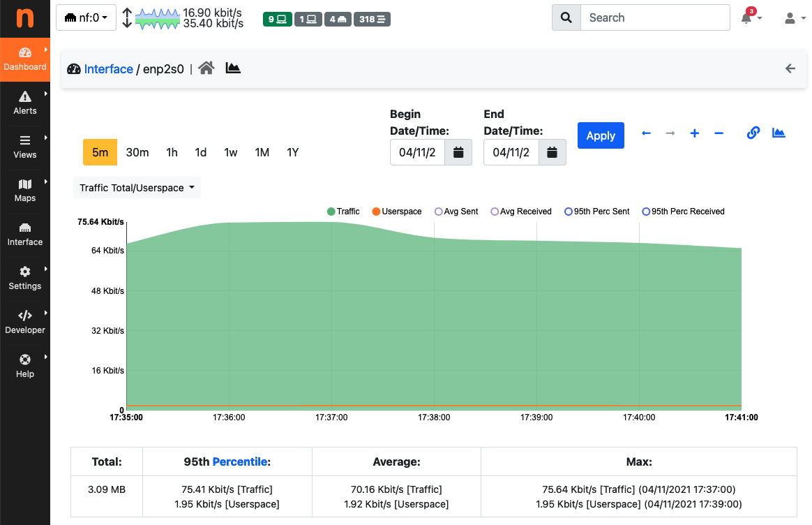
Task: Select the 1Y time range
Action: [293, 152]
